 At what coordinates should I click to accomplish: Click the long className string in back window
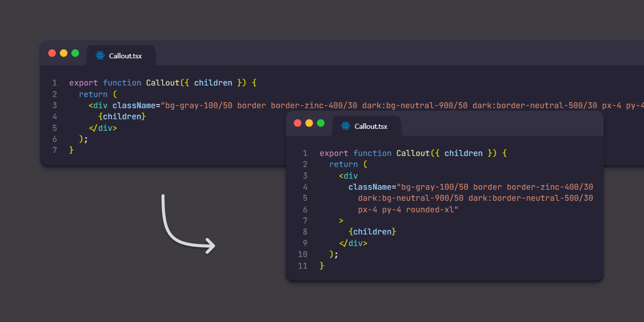[x=402, y=106]
